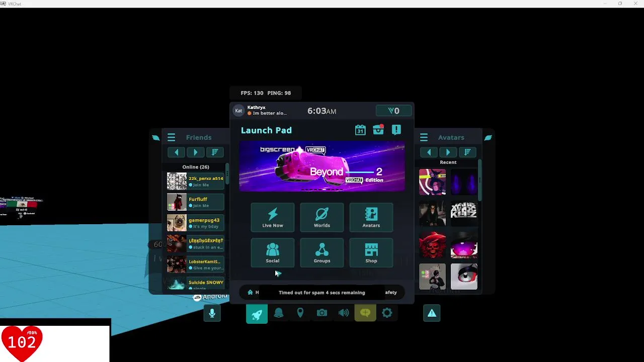Click the home icon in the bottom bar
The image size is (644, 362).
[x=250, y=292]
